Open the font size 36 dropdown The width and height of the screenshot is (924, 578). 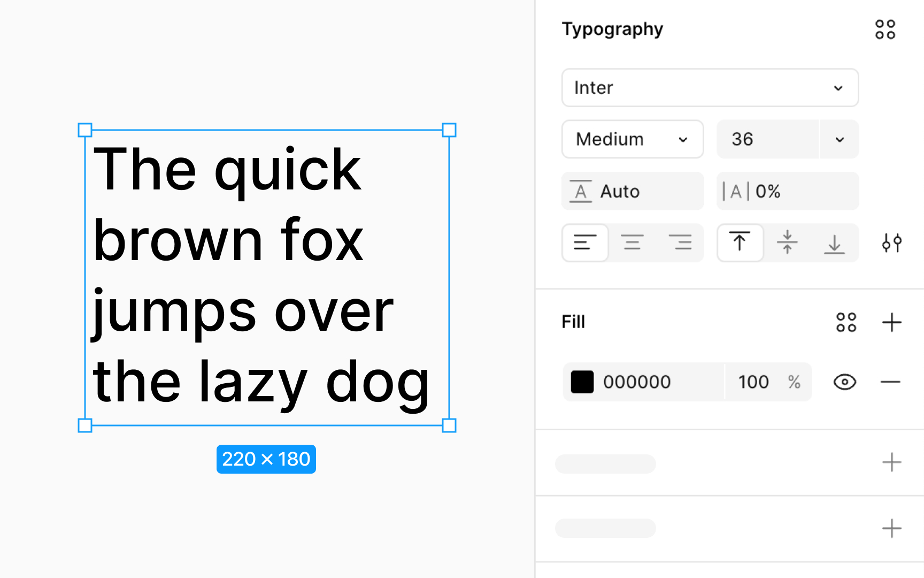pyautogui.click(x=838, y=139)
